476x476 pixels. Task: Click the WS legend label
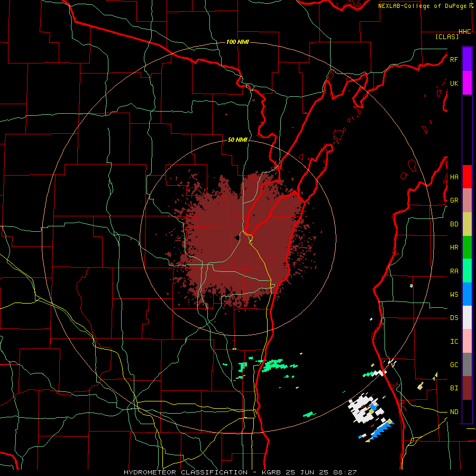(x=454, y=295)
